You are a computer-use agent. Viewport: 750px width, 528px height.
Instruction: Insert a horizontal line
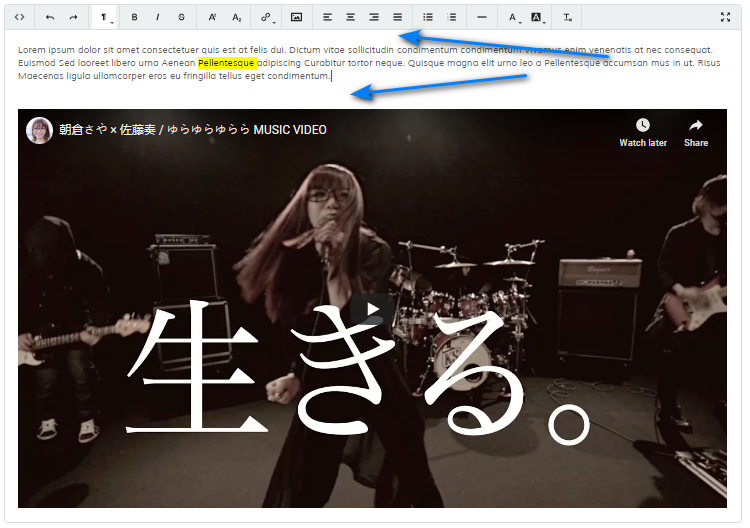482,17
